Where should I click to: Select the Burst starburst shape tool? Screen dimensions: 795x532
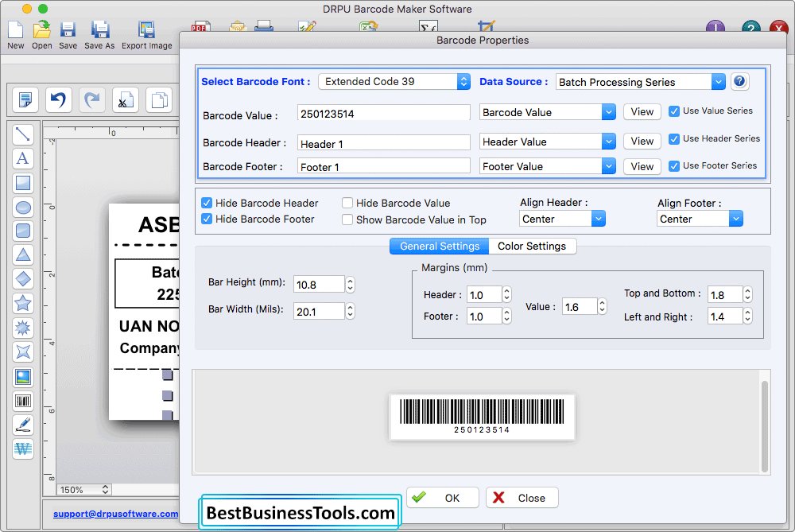23,328
